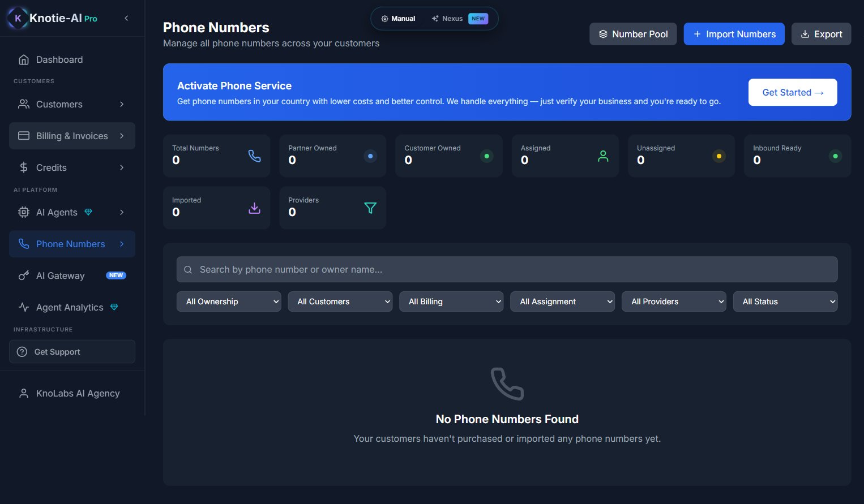The width and height of the screenshot is (864, 504).
Task: Click the Credits dollar icon
Action: [x=24, y=167]
